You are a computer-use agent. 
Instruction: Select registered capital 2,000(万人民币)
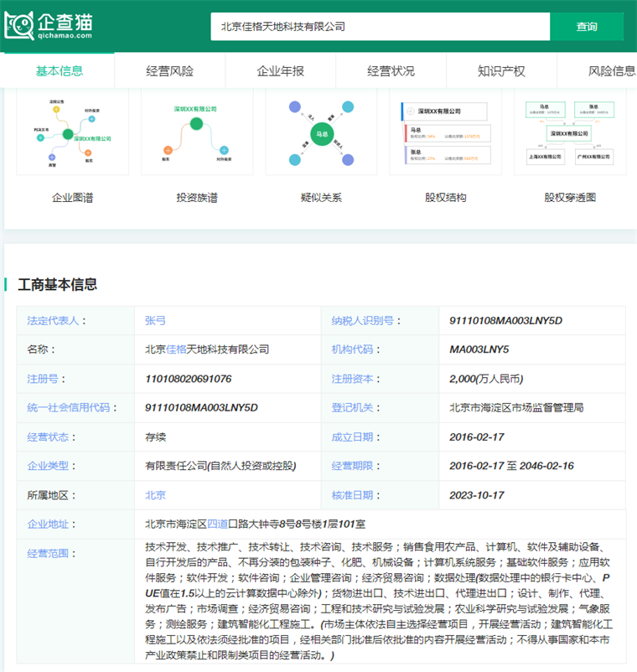click(x=486, y=379)
